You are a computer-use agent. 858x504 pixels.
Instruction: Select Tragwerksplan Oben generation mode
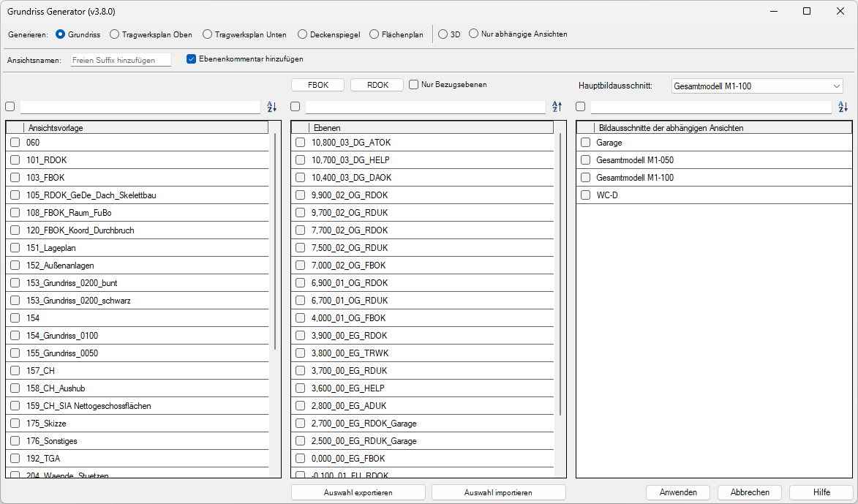coord(115,34)
